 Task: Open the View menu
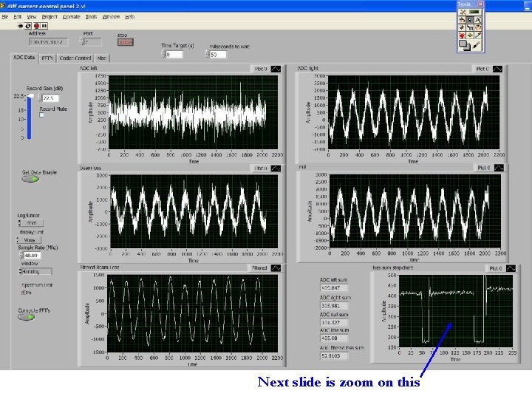tap(32, 16)
